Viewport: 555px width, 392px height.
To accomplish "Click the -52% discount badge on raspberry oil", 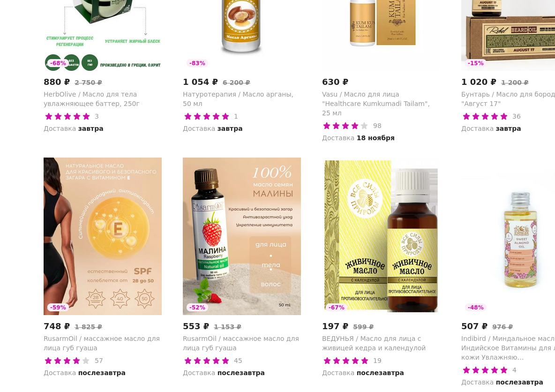I will click(x=197, y=308).
